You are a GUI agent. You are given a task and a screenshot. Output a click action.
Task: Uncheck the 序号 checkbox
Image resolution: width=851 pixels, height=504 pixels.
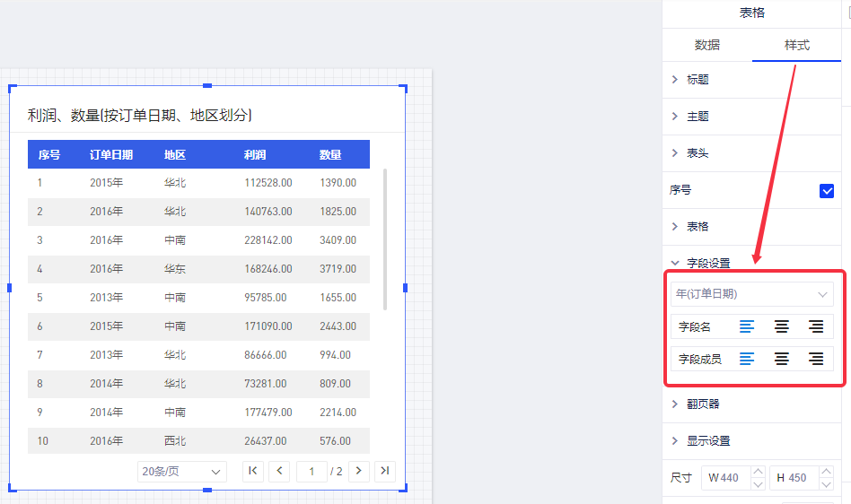(827, 190)
